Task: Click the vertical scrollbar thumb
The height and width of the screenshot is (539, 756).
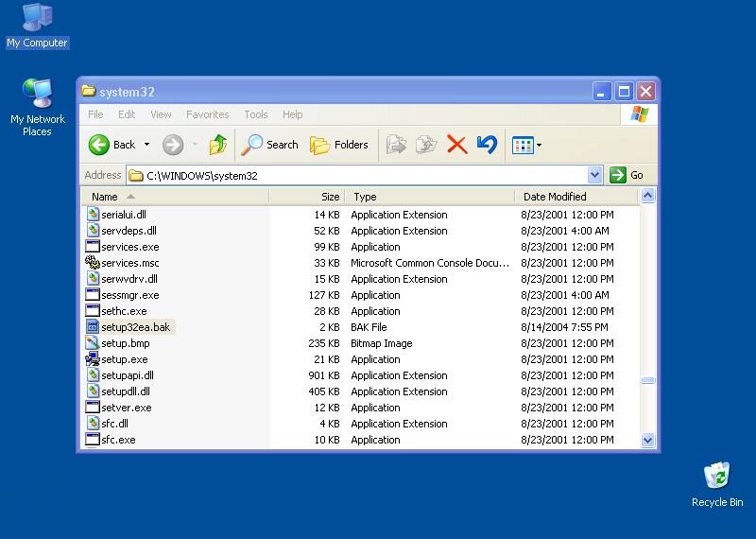Action: (x=647, y=380)
